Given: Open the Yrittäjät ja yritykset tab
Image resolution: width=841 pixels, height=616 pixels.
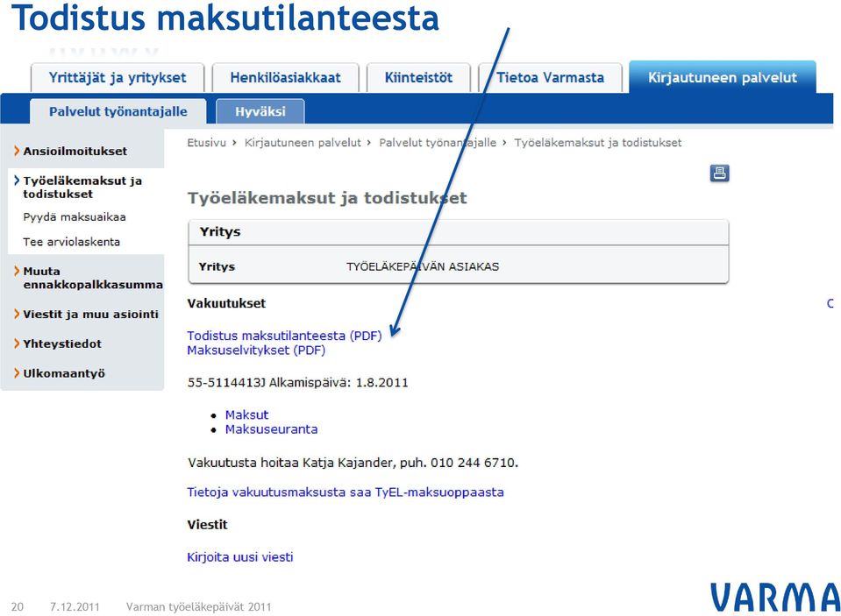Looking at the screenshot, I should [118, 78].
